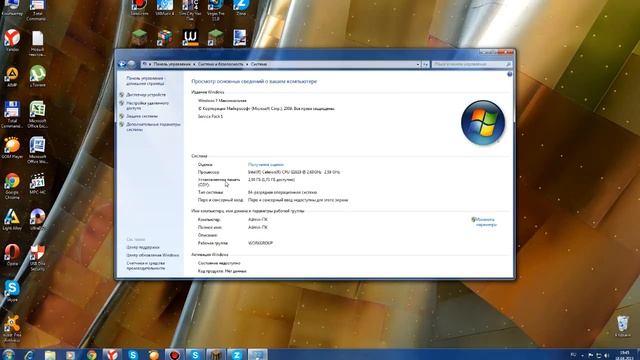Open 'Дополнительные параметры системы' sidebar link
This screenshot has height=360, width=640.
click(x=153, y=127)
